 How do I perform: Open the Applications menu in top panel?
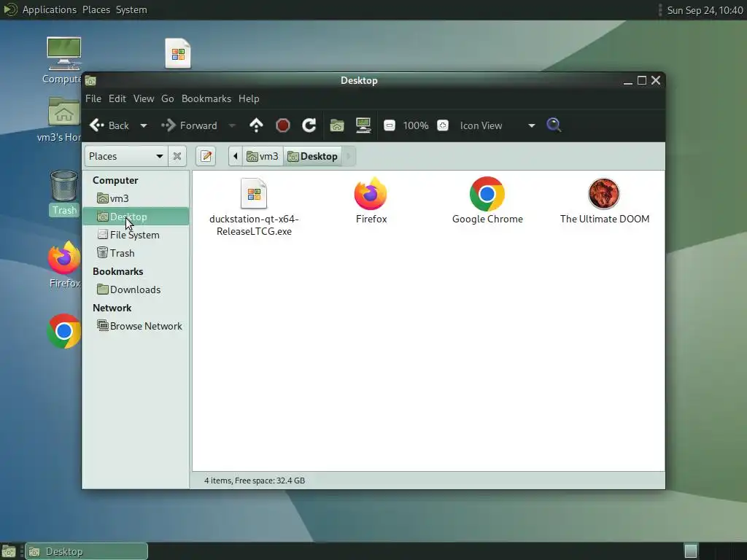49,9
